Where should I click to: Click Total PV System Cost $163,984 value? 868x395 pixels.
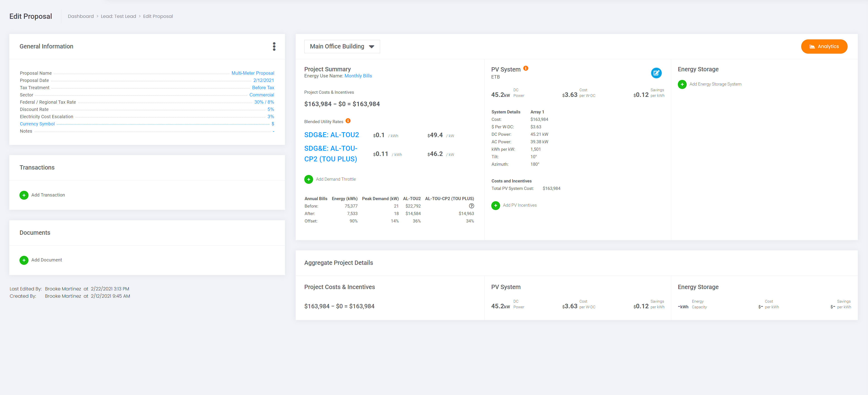(x=551, y=188)
